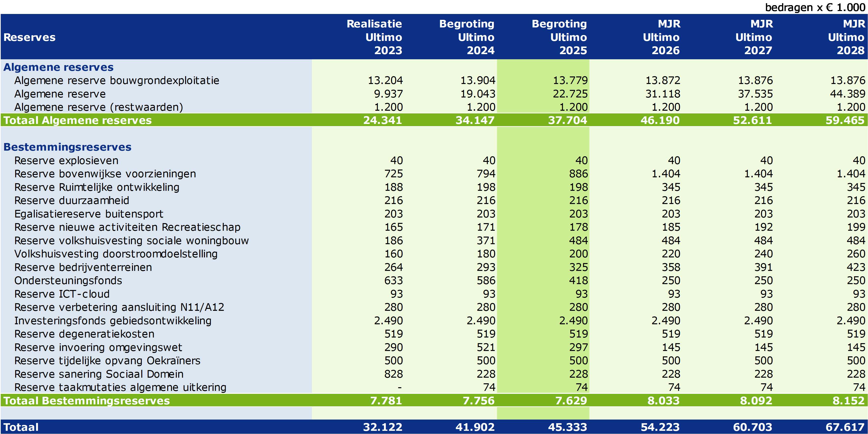
Task: Select the 'Algemene reserve bouwgrondexploitatie' row label
Action: (x=117, y=81)
